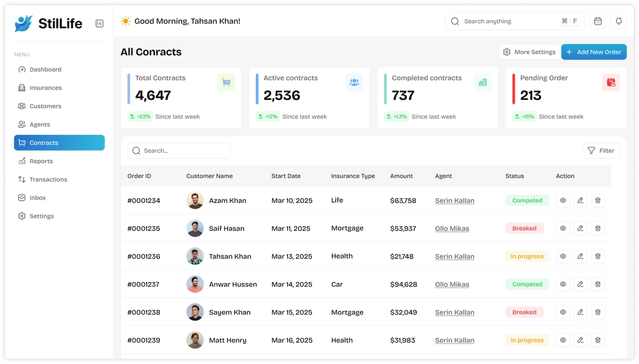Open agent link Ollo Mikas for #0001235
The image size is (639, 364).
pyautogui.click(x=452, y=229)
